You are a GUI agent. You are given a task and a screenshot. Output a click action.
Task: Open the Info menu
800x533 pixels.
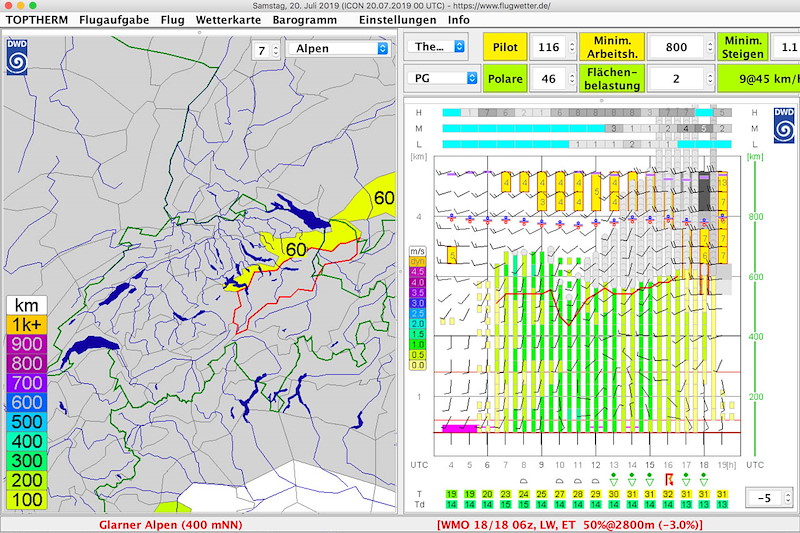(459, 20)
